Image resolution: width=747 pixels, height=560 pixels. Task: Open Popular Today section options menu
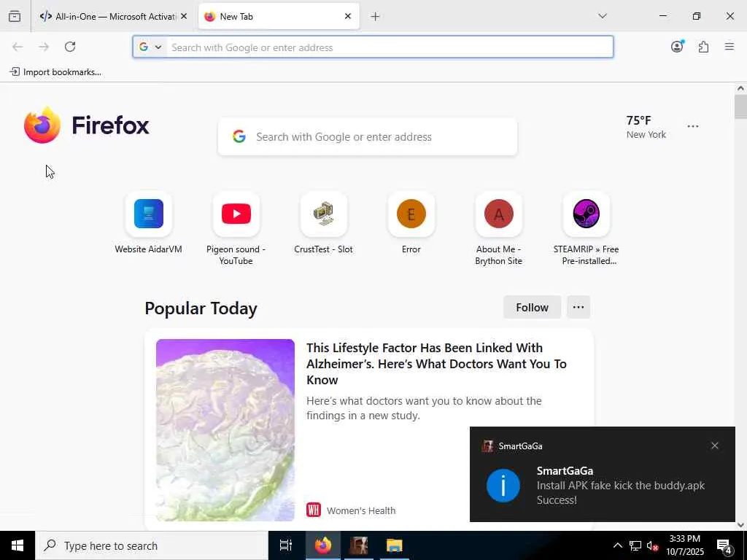pos(578,307)
